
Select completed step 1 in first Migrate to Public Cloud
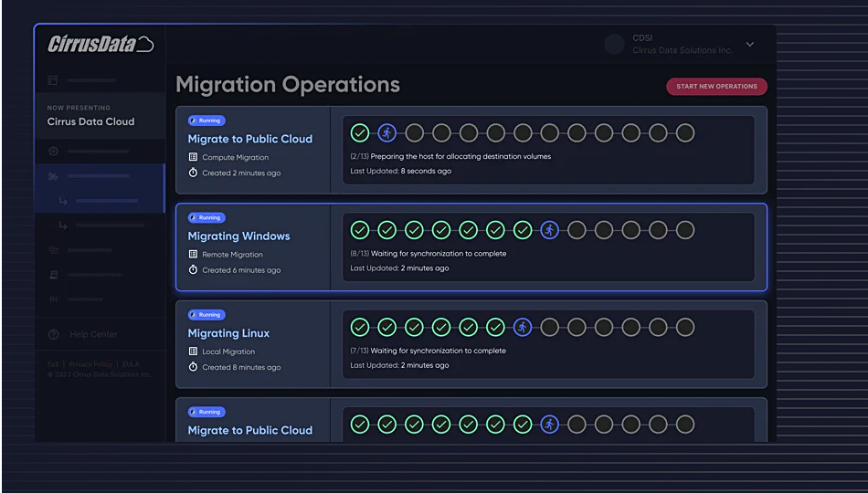tap(360, 132)
